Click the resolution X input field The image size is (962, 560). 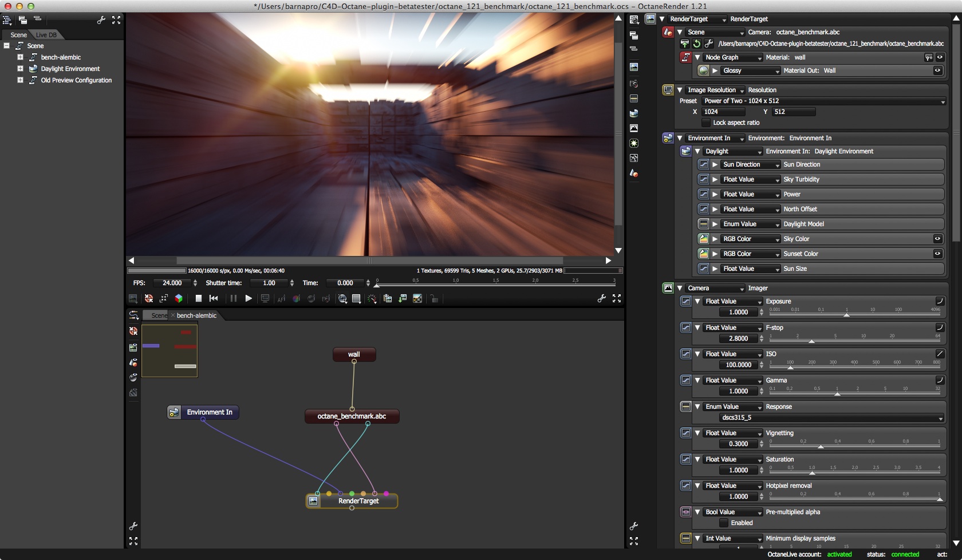pos(724,112)
